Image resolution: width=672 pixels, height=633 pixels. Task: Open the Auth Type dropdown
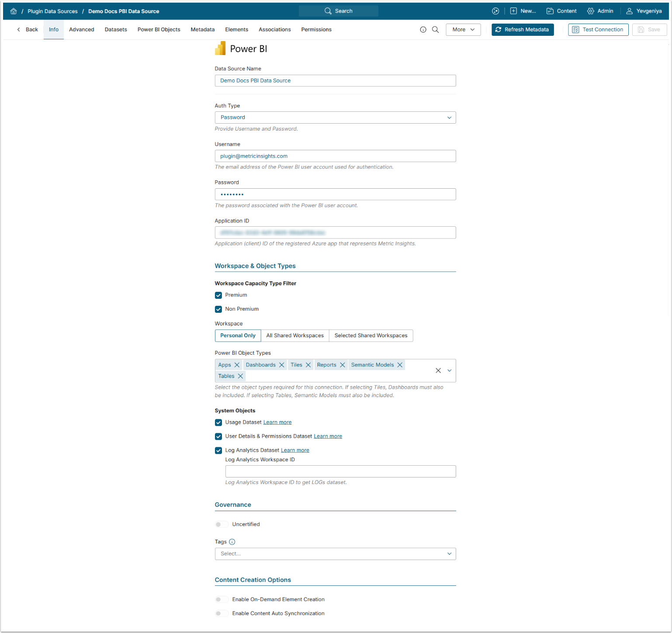(x=335, y=118)
